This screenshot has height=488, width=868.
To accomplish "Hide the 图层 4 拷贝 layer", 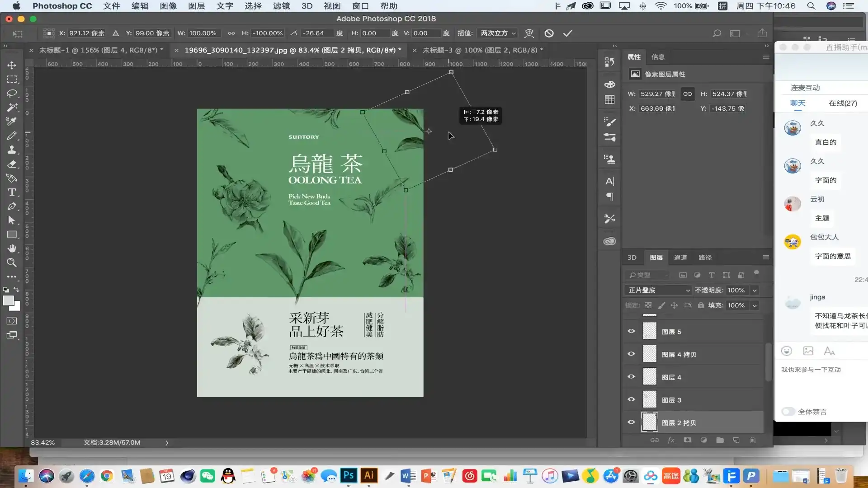I will [x=631, y=354].
